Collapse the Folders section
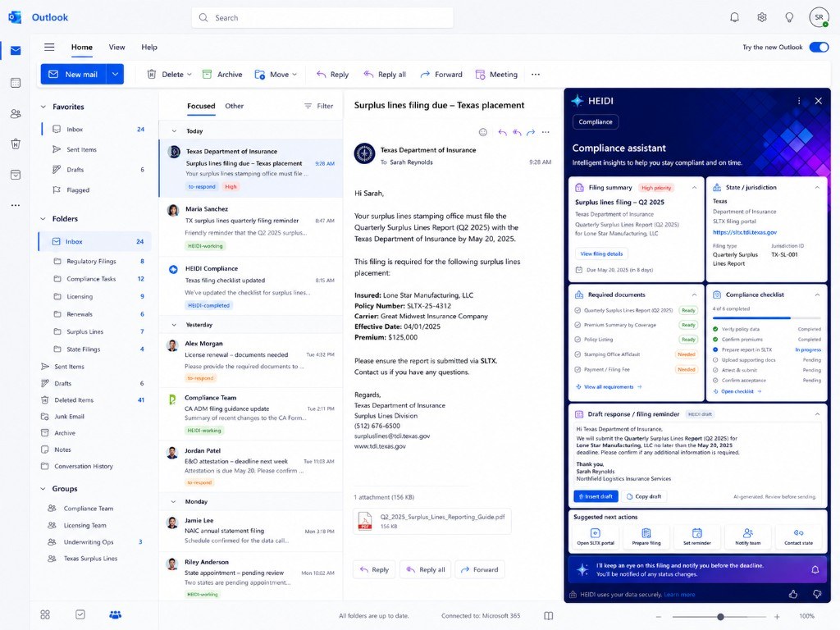Image resolution: width=840 pixels, height=630 pixels. 43,218
